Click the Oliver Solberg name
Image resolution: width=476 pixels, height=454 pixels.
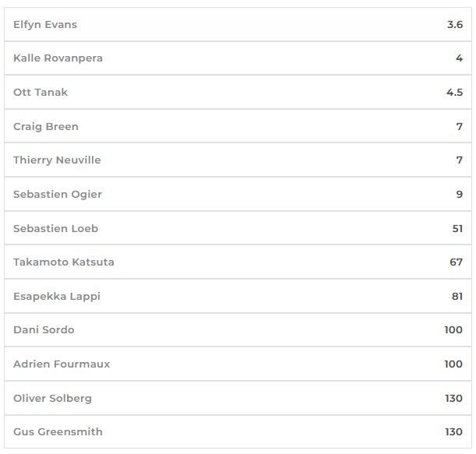[x=52, y=398]
